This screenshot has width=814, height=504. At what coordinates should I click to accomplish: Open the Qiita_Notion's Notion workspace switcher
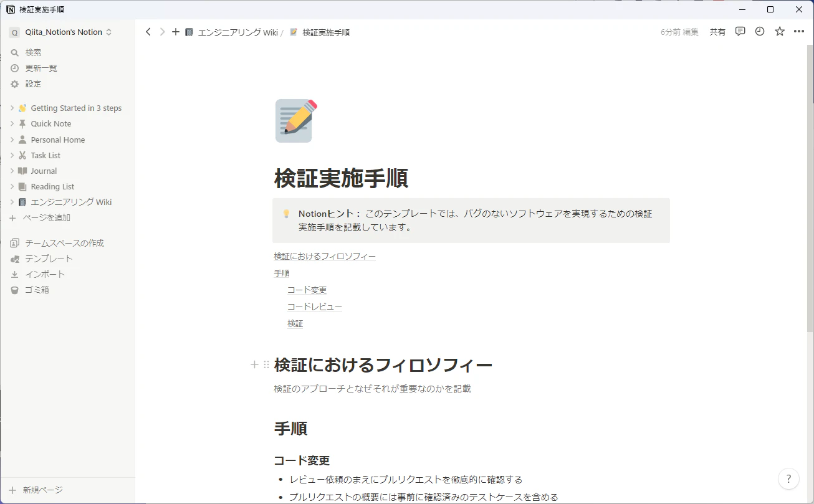[61, 32]
